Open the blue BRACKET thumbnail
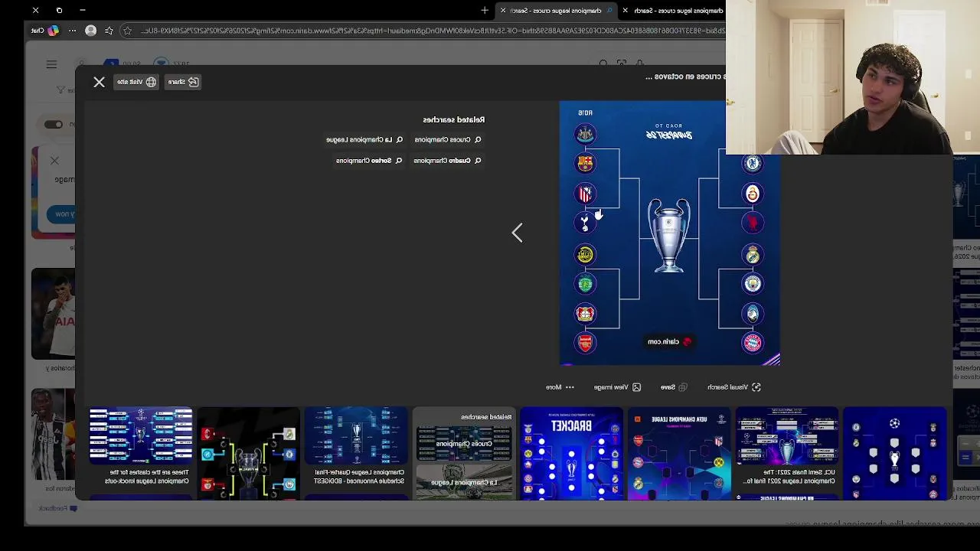 point(571,454)
